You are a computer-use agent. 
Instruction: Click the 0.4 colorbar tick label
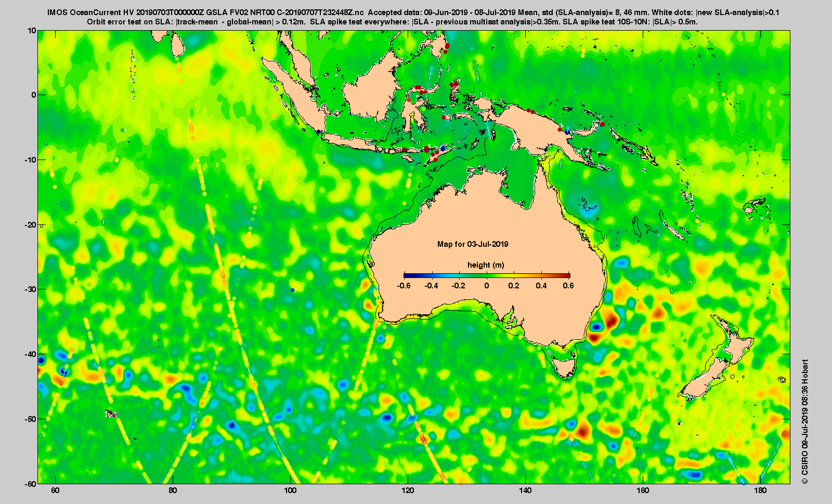click(x=541, y=286)
